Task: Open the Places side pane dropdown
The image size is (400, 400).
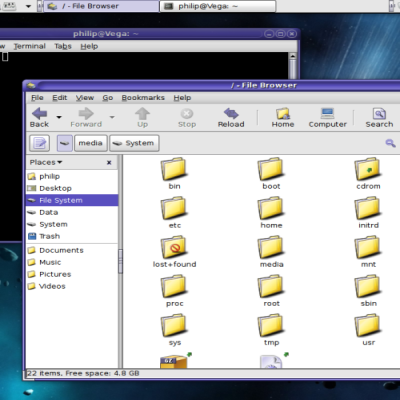Action: coord(46,162)
